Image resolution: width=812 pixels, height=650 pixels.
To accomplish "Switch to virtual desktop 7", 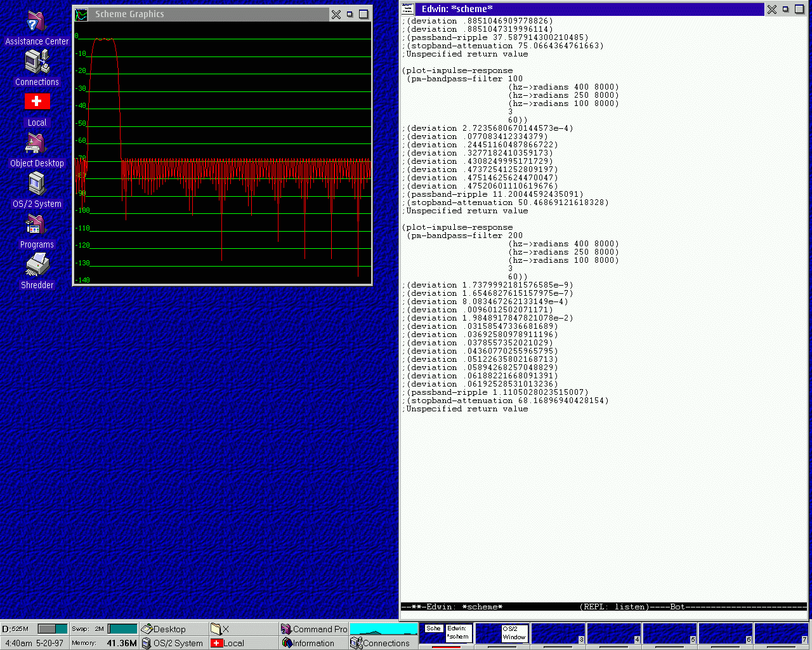I will [x=782, y=633].
